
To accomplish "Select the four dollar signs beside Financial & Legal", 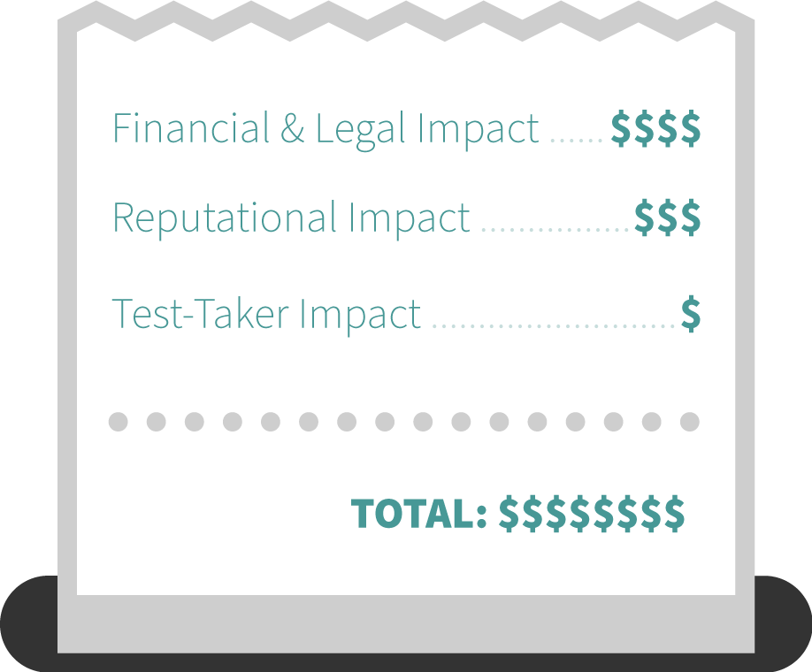I will [x=655, y=128].
